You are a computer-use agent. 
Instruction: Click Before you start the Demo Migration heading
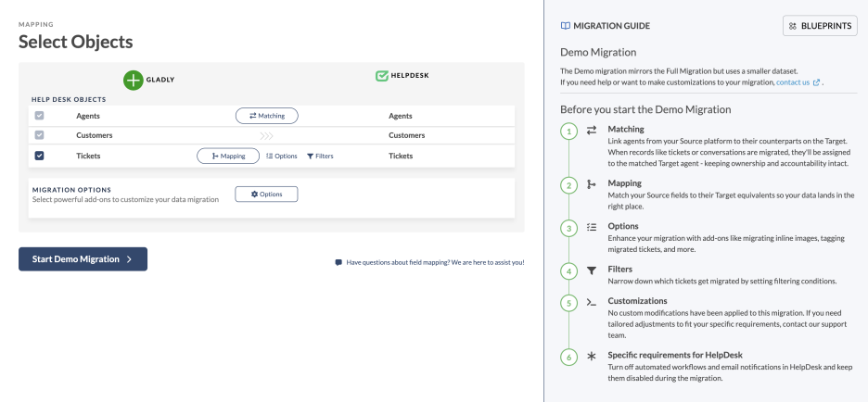point(645,109)
